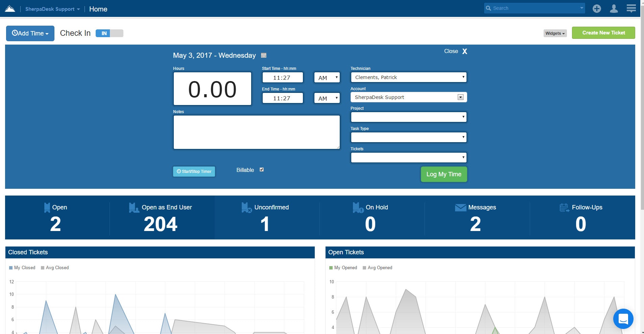Screen dimensions: 644x334
Task: Open the Messages count tile
Action: point(477,217)
